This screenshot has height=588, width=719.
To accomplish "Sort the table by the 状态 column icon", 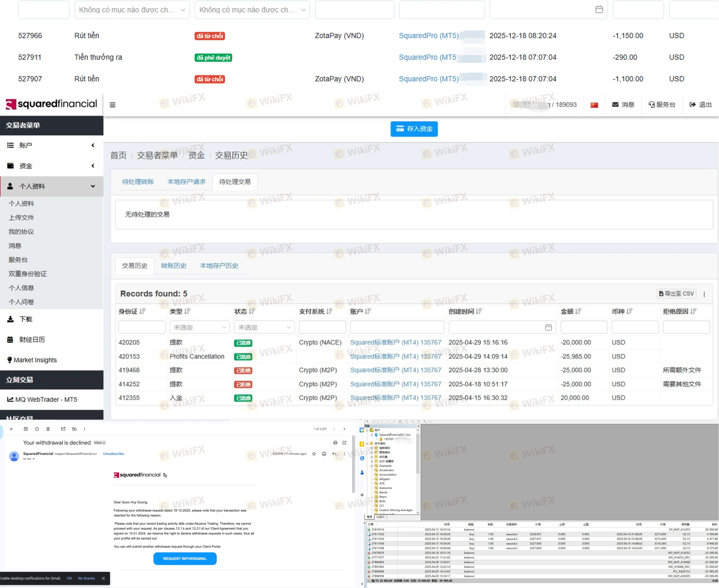I will tap(252, 311).
